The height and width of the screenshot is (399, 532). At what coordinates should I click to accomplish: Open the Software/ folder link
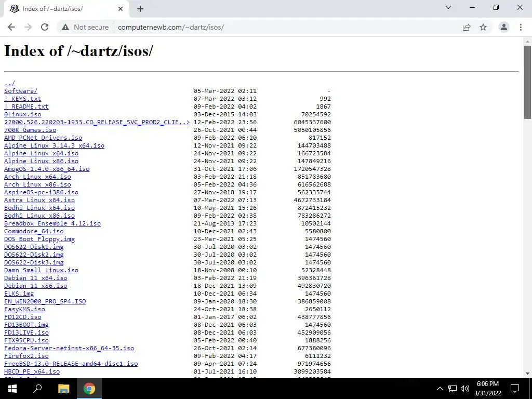pos(21,91)
